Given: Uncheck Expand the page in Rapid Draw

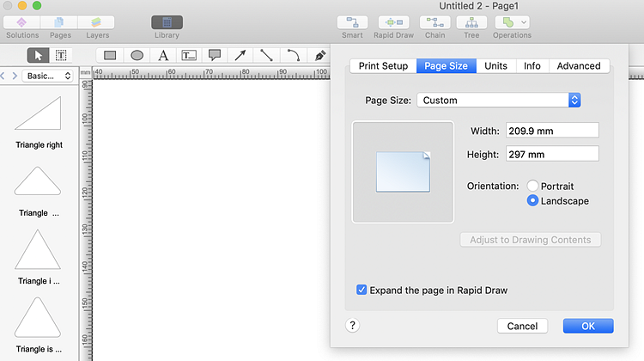Looking at the screenshot, I should coord(361,291).
